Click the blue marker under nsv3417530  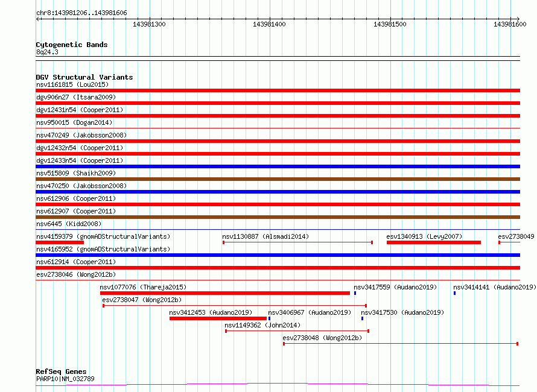pyautogui.click(x=363, y=318)
